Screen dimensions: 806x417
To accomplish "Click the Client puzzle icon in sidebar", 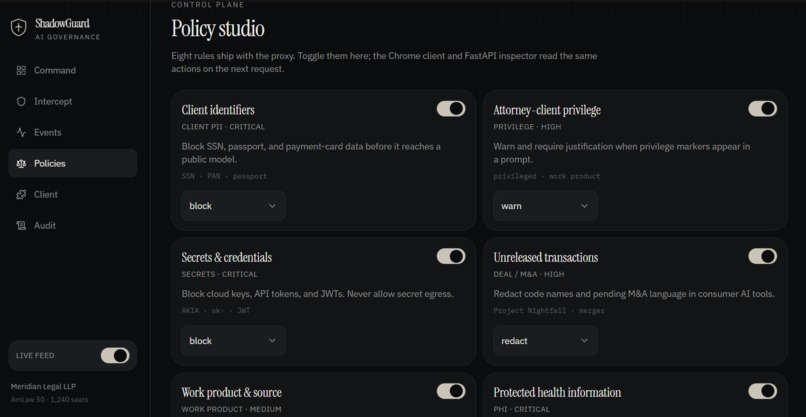I will pos(21,194).
